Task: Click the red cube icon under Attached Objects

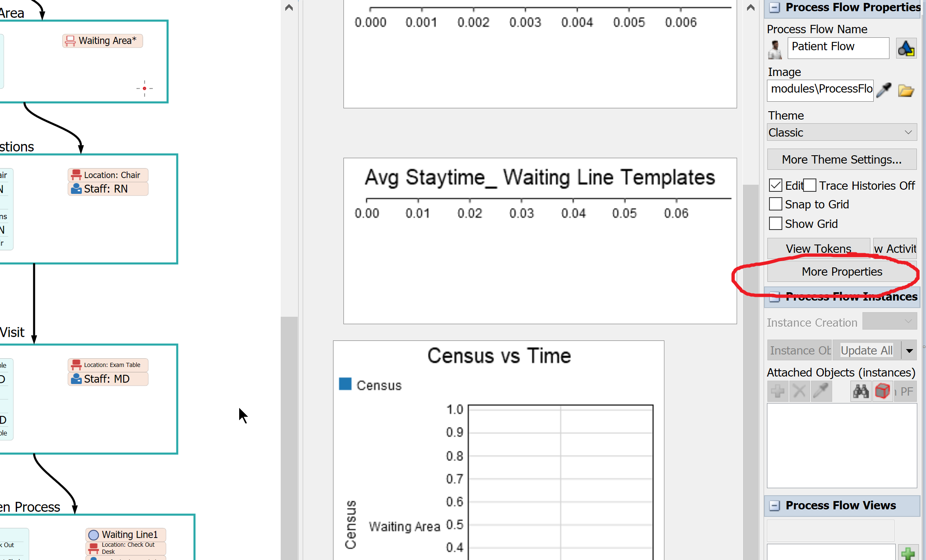Action: (882, 391)
